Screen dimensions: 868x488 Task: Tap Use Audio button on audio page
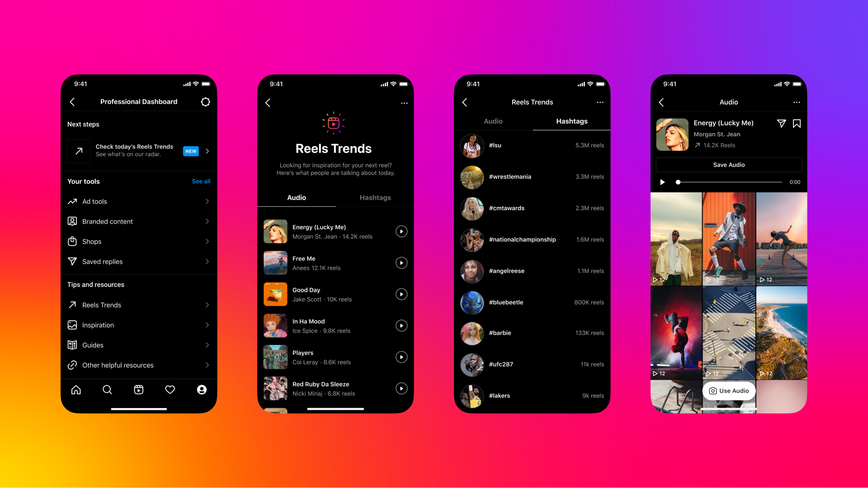click(730, 390)
